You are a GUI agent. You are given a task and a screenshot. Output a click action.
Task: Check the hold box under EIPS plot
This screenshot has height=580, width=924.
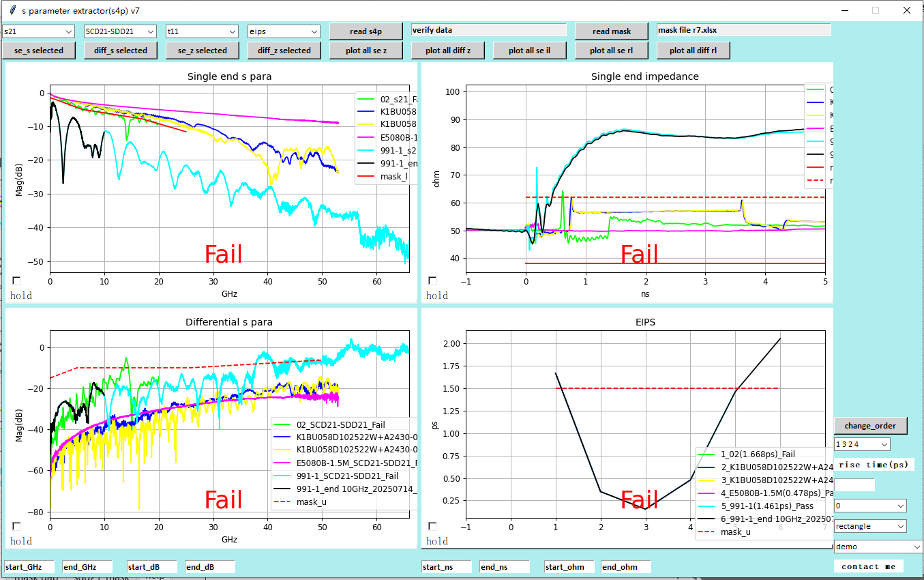pos(432,526)
